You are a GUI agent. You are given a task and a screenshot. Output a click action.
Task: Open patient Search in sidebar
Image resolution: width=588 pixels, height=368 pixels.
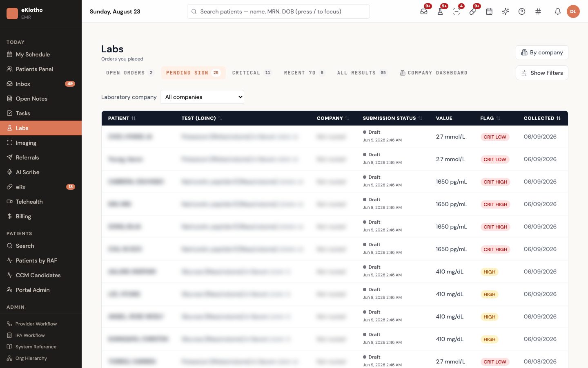tap(41, 246)
